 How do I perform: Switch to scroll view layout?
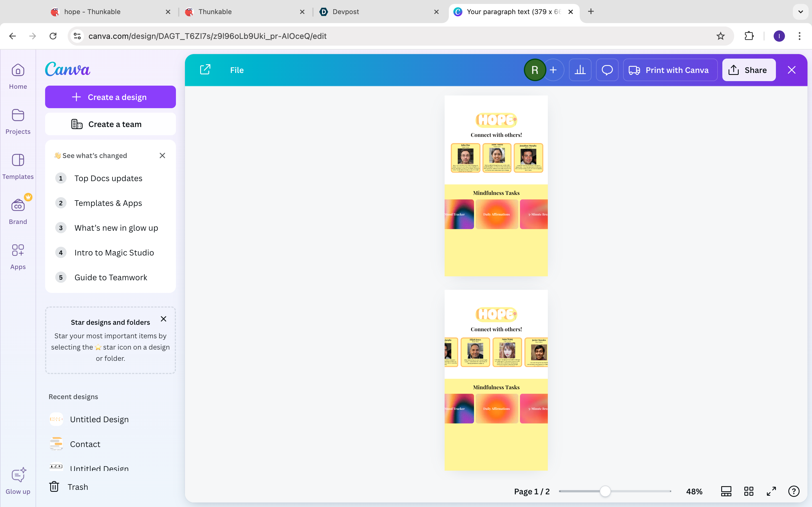click(x=726, y=491)
